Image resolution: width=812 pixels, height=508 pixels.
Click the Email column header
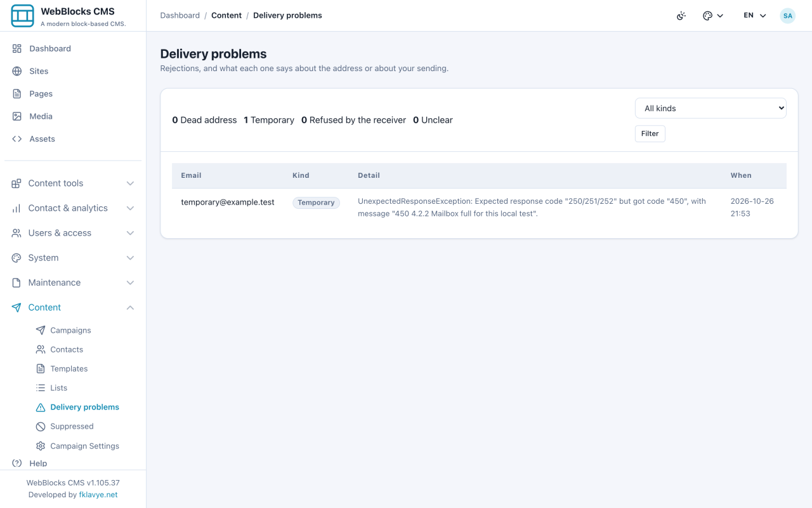(x=191, y=175)
